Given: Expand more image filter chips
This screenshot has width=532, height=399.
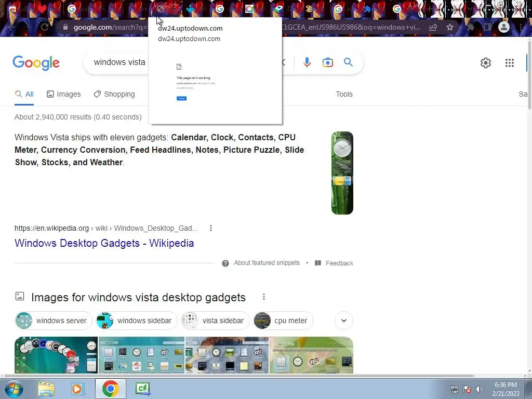Looking at the screenshot, I should point(344,321).
